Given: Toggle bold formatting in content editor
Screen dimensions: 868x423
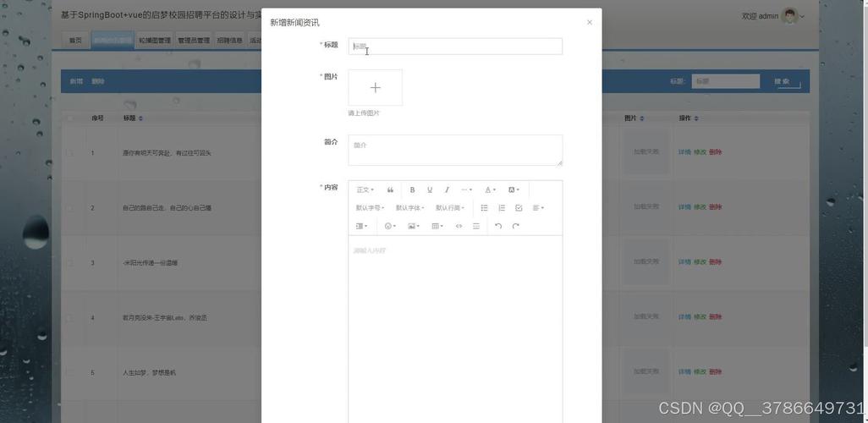Looking at the screenshot, I should tap(412, 190).
